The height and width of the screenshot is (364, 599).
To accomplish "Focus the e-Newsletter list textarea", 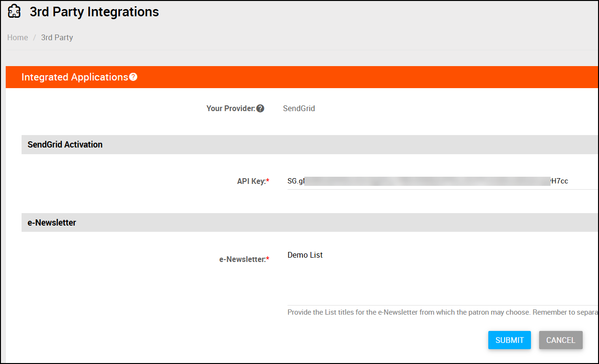I will click(443, 276).
